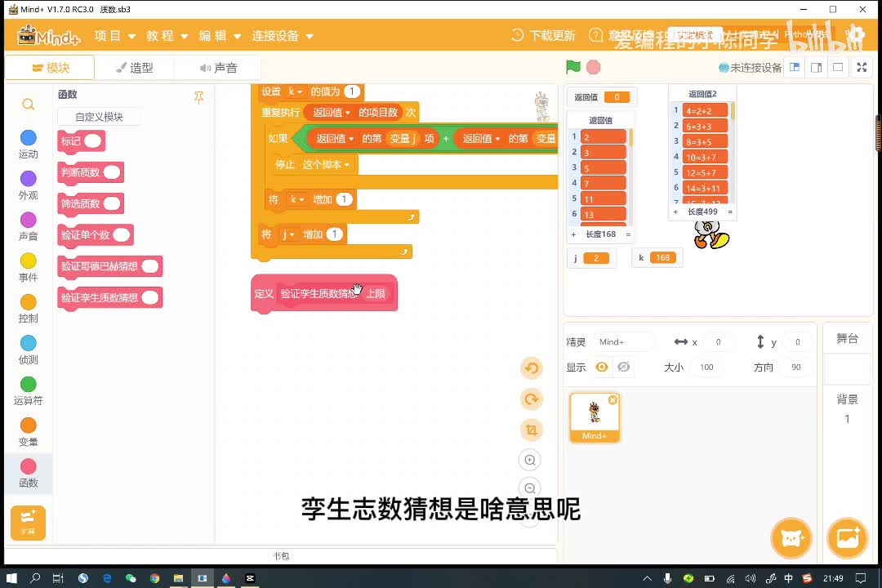Add item with plus in 返回值 list monitor
The width and height of the screenshot is (882, 588).
tap(573, 234)
